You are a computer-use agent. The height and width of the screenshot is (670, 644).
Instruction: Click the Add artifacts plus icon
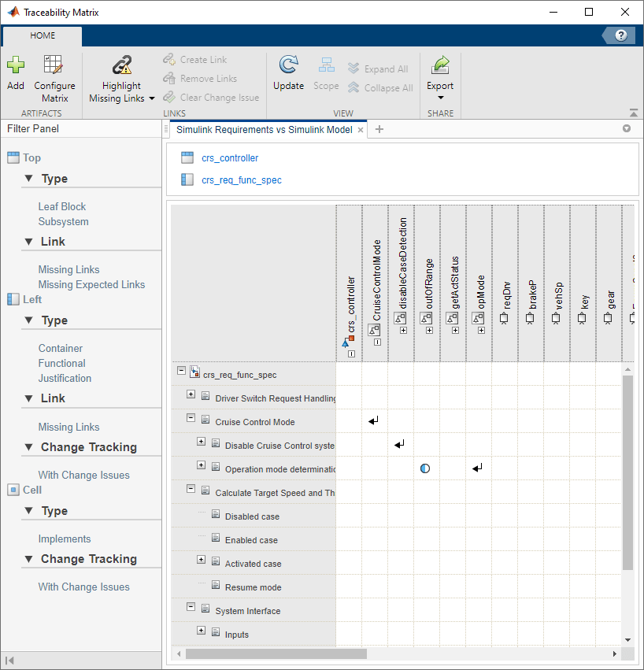coord(16,65)
